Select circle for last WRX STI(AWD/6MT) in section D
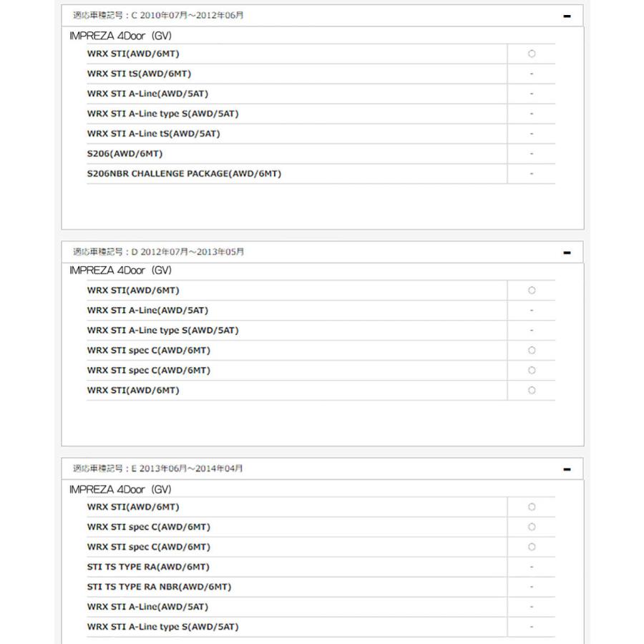Viewport: 644px width, 644px height. coord(532,390)
